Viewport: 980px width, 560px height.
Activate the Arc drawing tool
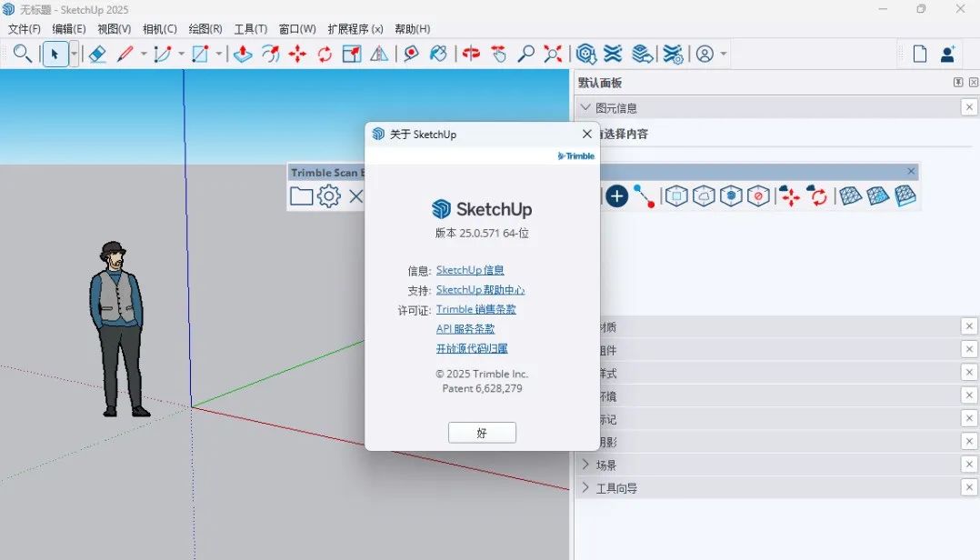163,54
